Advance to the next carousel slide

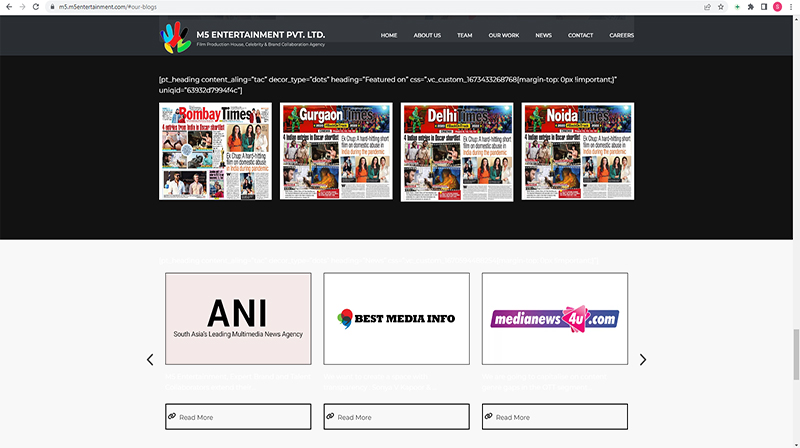(x=643, y=360)
